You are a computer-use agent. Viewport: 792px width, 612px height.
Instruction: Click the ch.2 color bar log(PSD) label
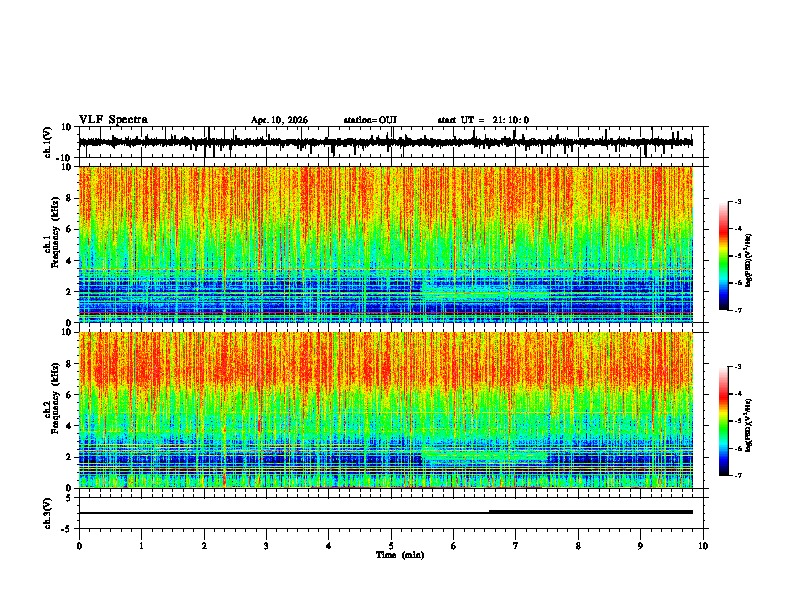click(749, 425)
